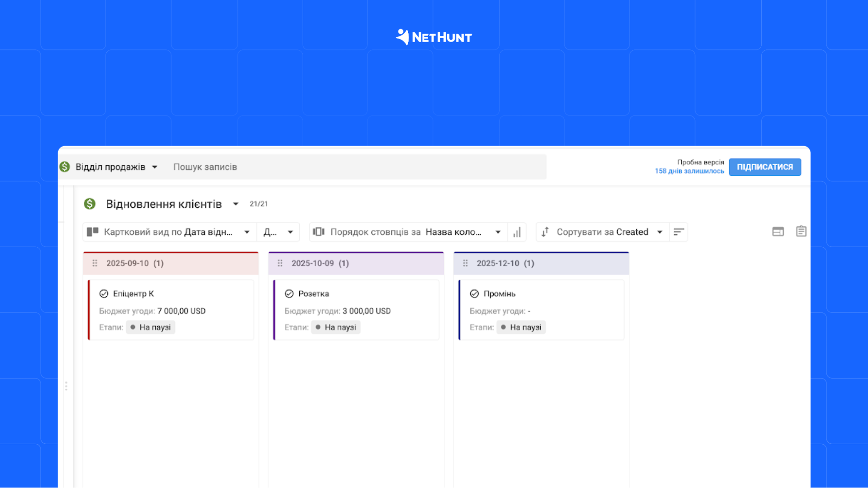Click the column order icon
This screenshot has width=868, height=488.
[x=319, y=232]
